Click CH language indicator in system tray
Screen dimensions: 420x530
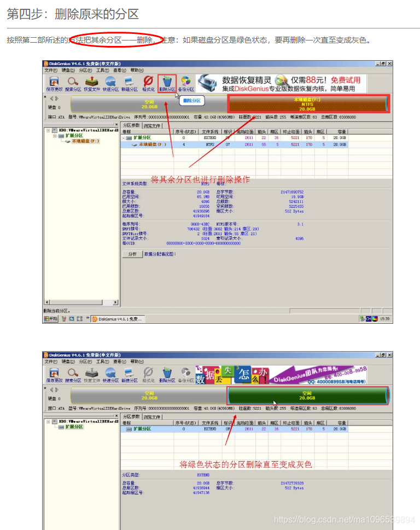coord(369,319)
